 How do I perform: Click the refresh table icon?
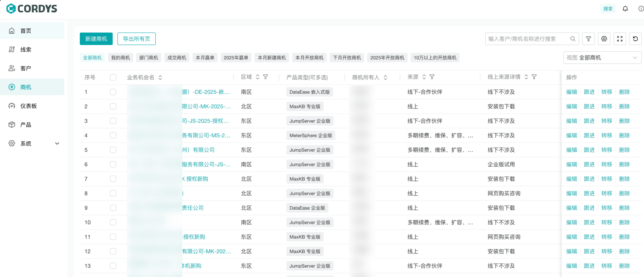[x=635, y=39]
